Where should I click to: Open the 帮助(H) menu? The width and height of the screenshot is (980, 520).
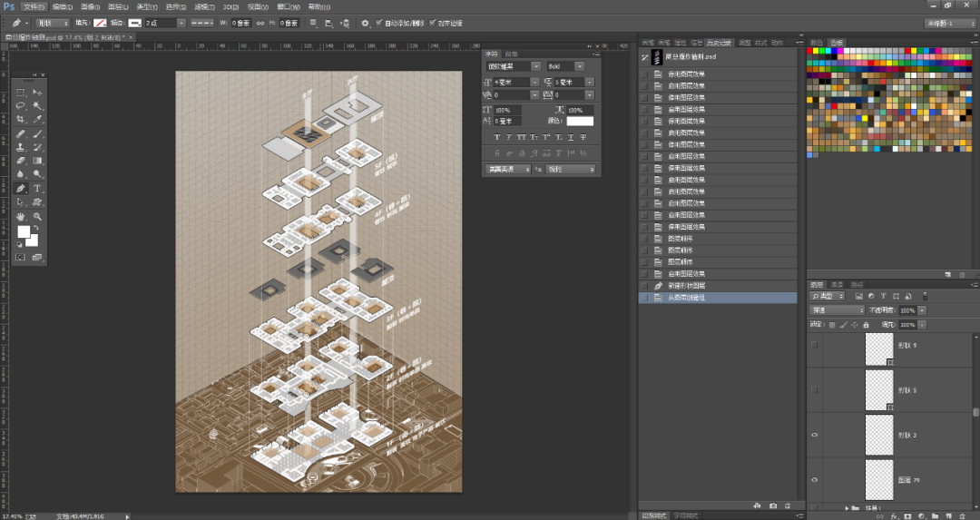(318, 7)
